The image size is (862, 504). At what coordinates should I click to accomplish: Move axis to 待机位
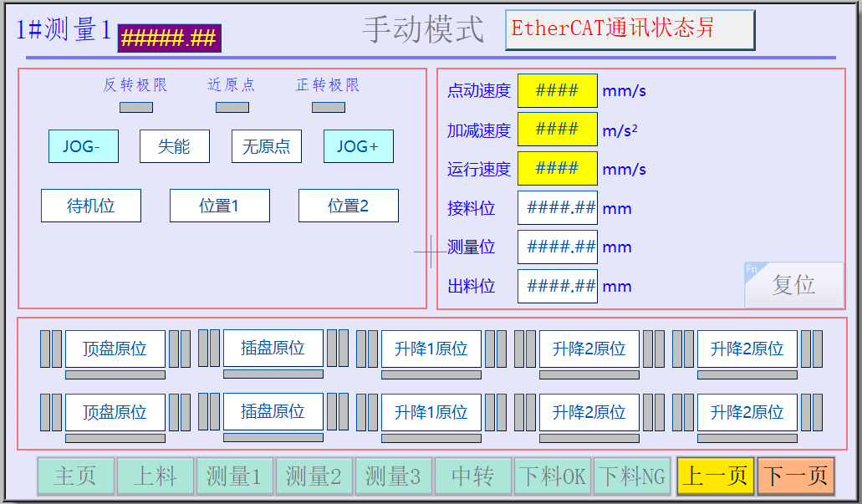pos(91,206)
